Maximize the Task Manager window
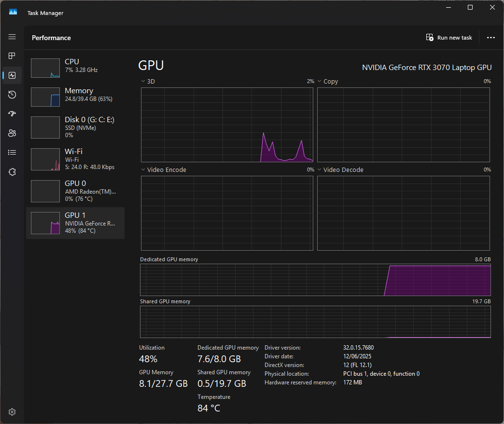The height and width of the screenshot is (424, 504). tap(470, 7)
